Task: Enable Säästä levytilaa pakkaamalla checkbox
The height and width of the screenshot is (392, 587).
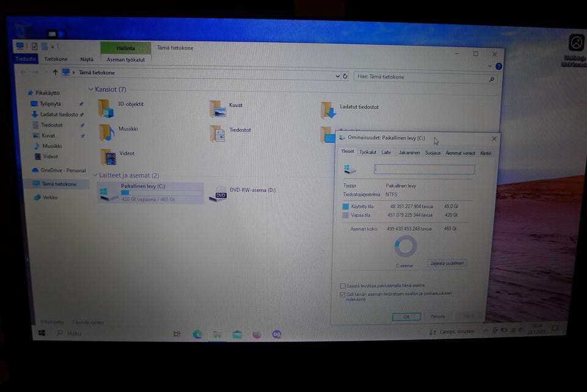Action: (x=342, y=286)
